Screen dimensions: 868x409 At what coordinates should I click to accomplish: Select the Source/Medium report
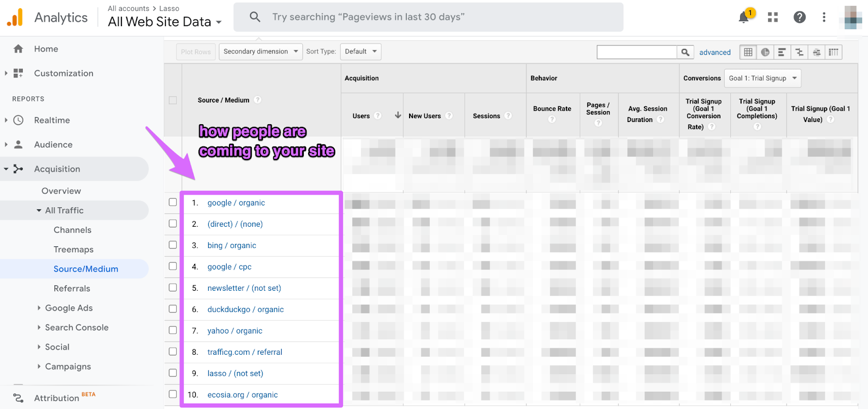pyautogui.click(x=86, y=269)
